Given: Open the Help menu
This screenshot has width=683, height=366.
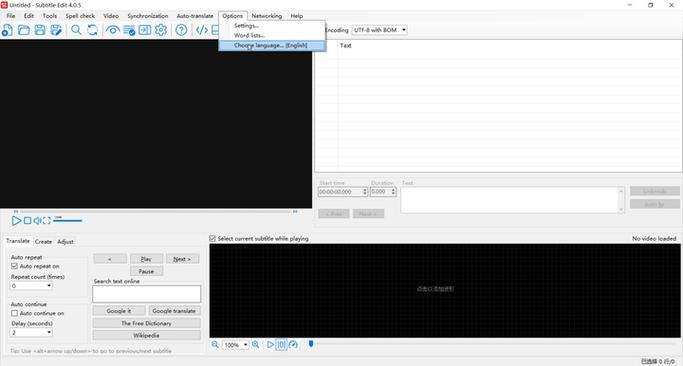Looking at the screenshot, I should 297,16.
